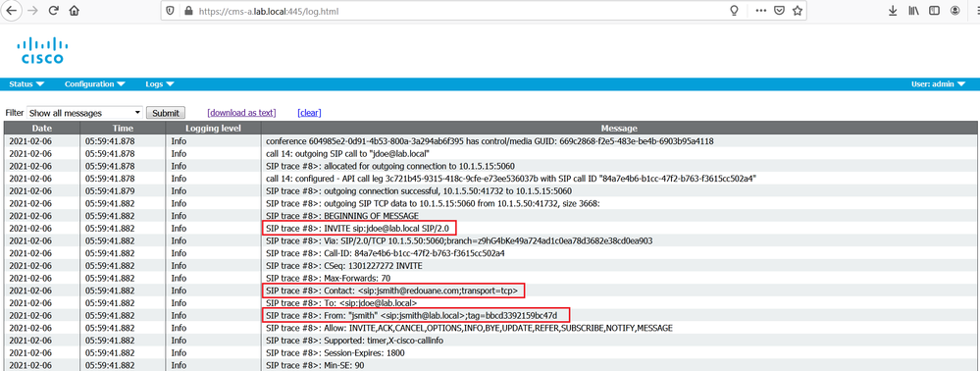Select the Max-Forwards: 70 line

[328, 279]
